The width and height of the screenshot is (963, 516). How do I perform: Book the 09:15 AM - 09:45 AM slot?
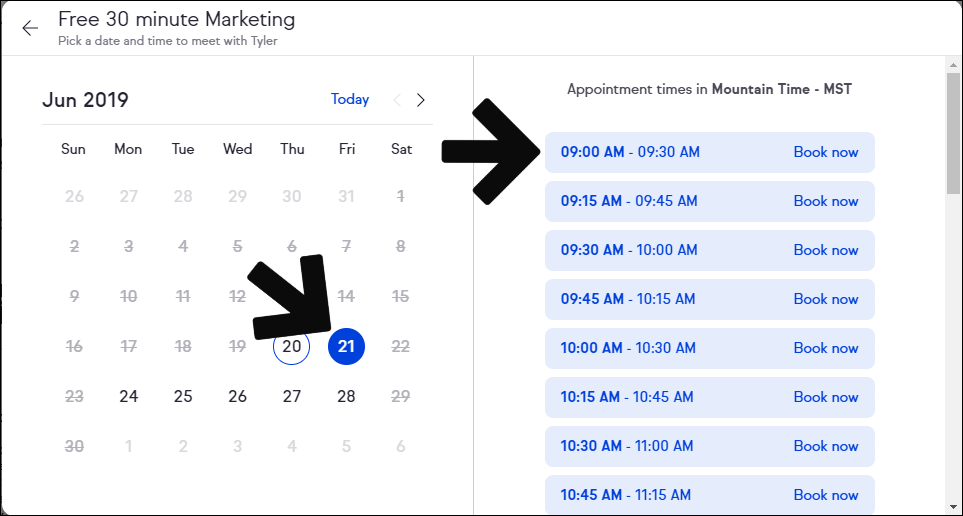(x=709, y=201)
